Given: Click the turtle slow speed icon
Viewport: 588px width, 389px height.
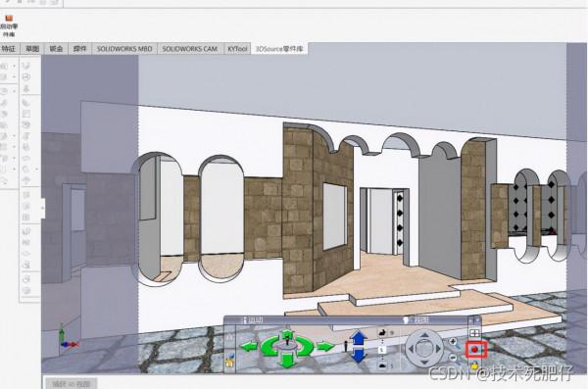Looking at the screenshot, I should (382, 365).
